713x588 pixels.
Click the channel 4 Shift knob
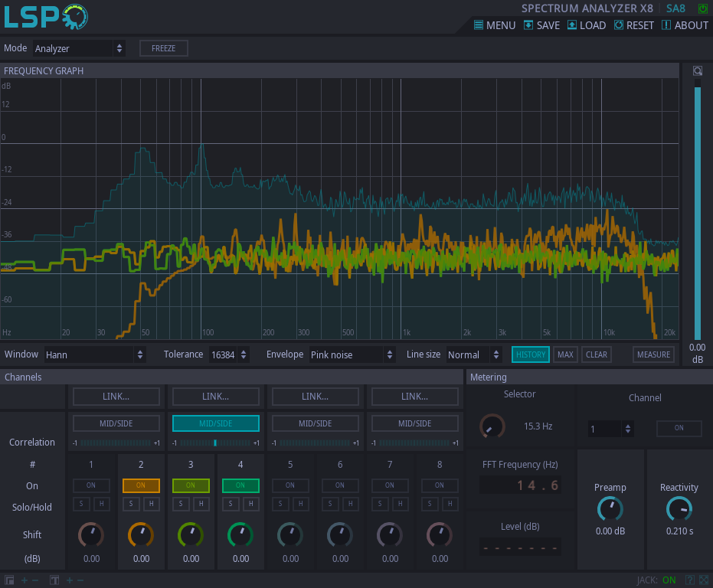pos(240,535)
